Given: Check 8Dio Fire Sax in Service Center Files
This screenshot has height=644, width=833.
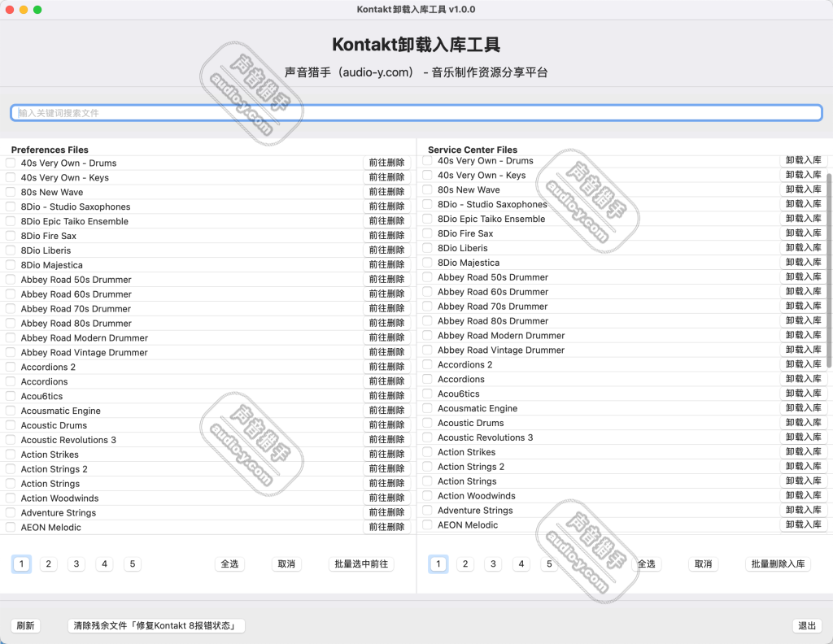Looking at the screenshot, I should pyautogui.click(x=427, y=233).
